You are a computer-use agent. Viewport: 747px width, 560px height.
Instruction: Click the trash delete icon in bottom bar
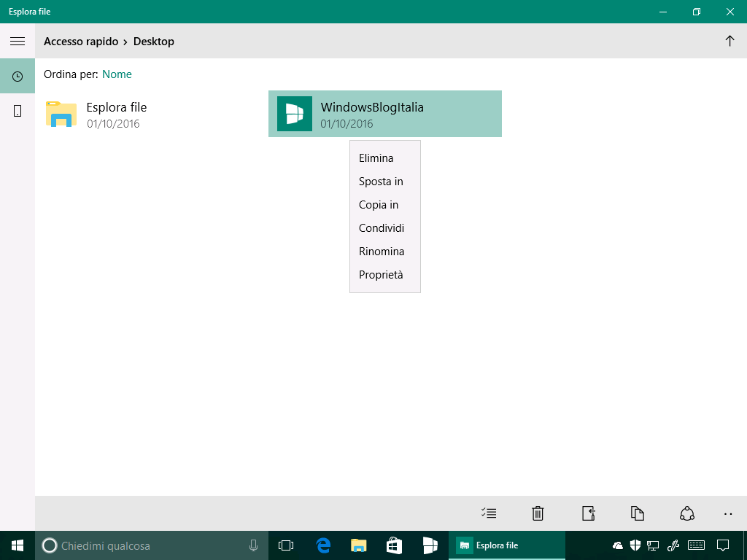coord(538,513)
